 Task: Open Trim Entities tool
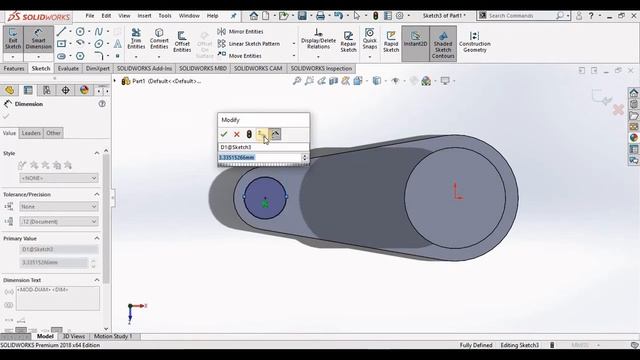click(x=136, y=39)
